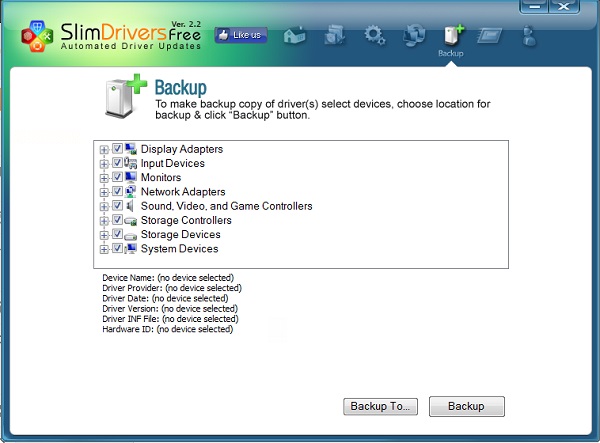Click the Input Devices category icon
Screen dimensions: 600x443
click(130, 163)
